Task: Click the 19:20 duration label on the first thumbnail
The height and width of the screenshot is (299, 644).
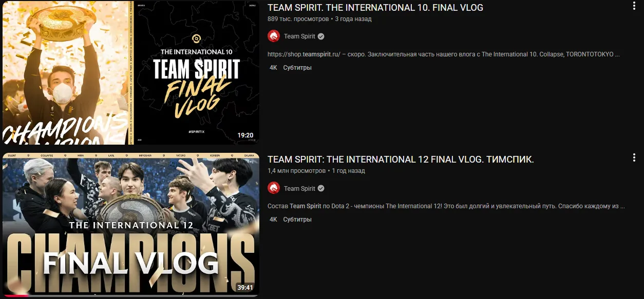Action: point(245,135)
